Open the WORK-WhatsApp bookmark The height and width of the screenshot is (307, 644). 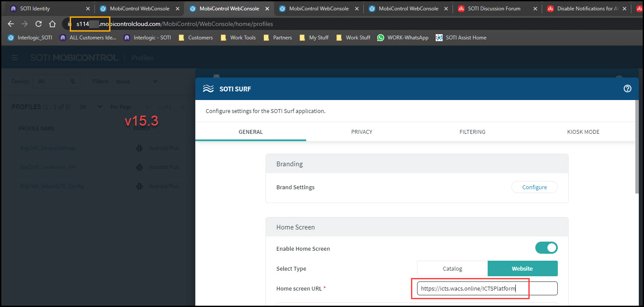pos(403,38)
